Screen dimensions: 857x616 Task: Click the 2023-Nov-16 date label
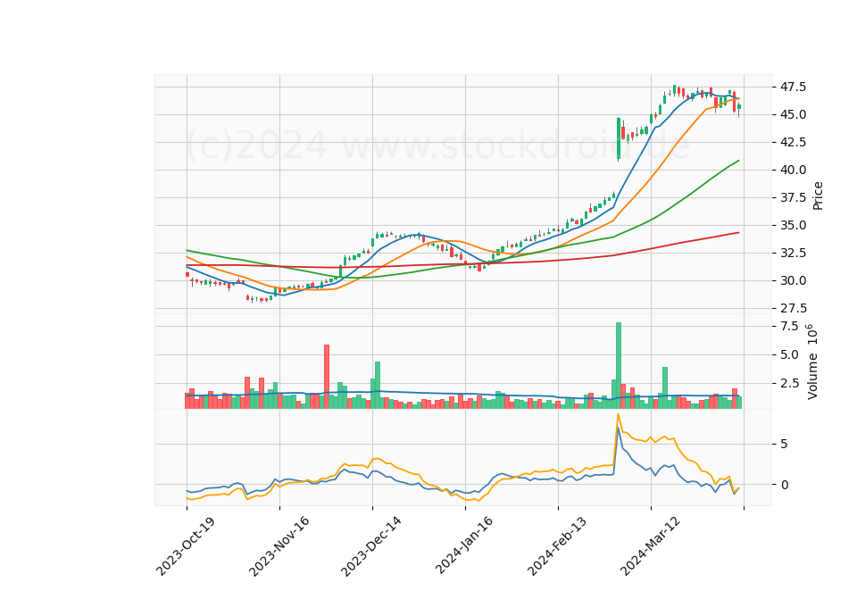[279, 546]
